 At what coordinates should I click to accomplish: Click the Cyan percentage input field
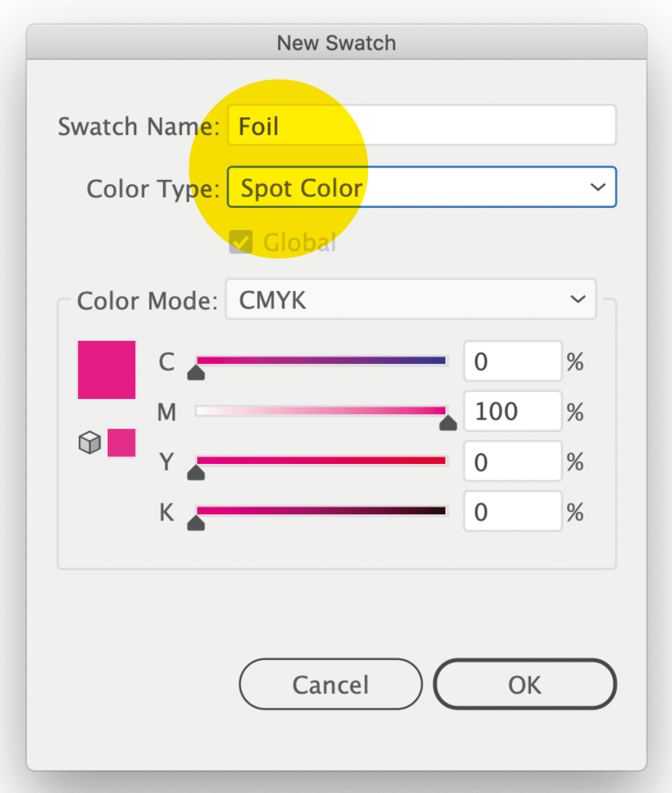tap(512, 362)
